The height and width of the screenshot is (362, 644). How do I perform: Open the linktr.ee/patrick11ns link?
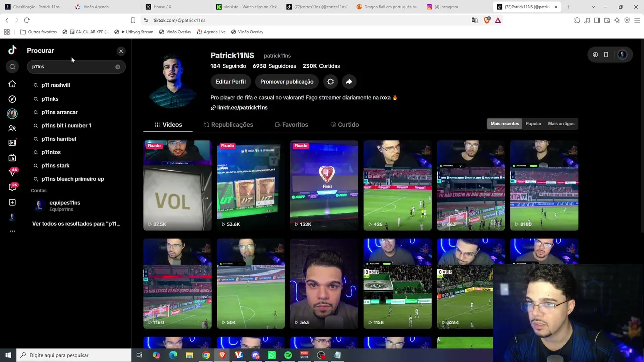[239, 108]
